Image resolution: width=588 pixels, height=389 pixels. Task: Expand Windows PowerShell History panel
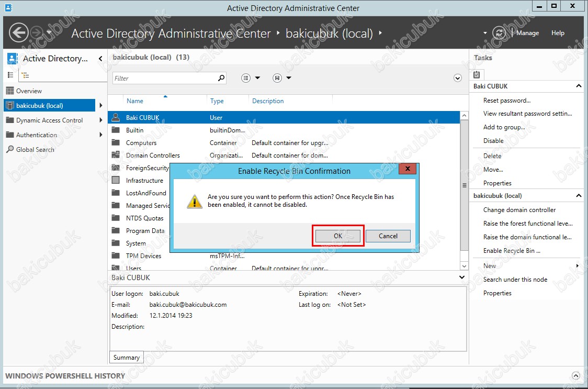(575, 375)
